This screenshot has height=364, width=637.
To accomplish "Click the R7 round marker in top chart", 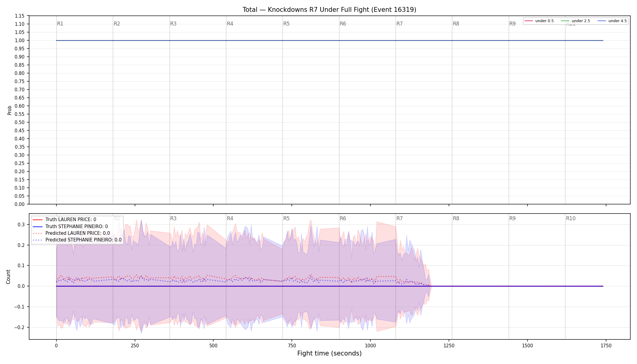I will click(399, 24).
